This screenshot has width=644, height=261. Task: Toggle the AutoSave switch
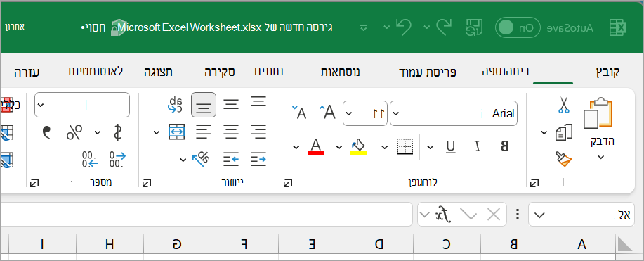point(518,27)
